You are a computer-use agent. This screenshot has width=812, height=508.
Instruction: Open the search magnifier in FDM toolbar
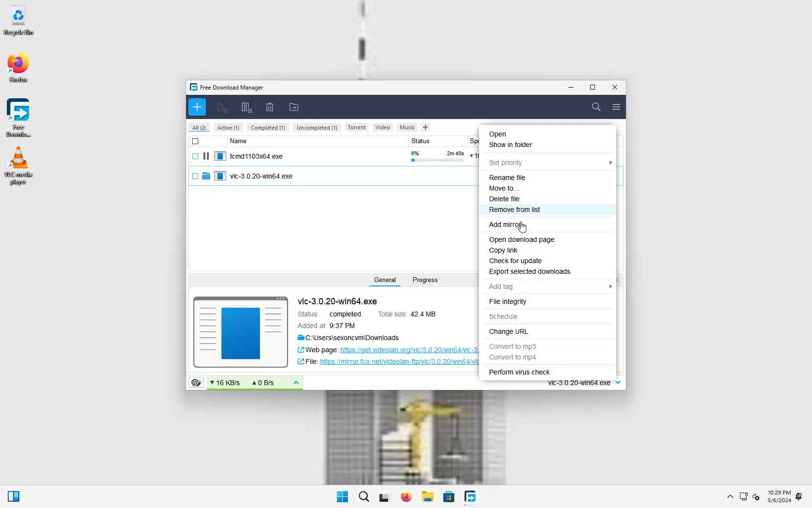(x=596, y=107)
